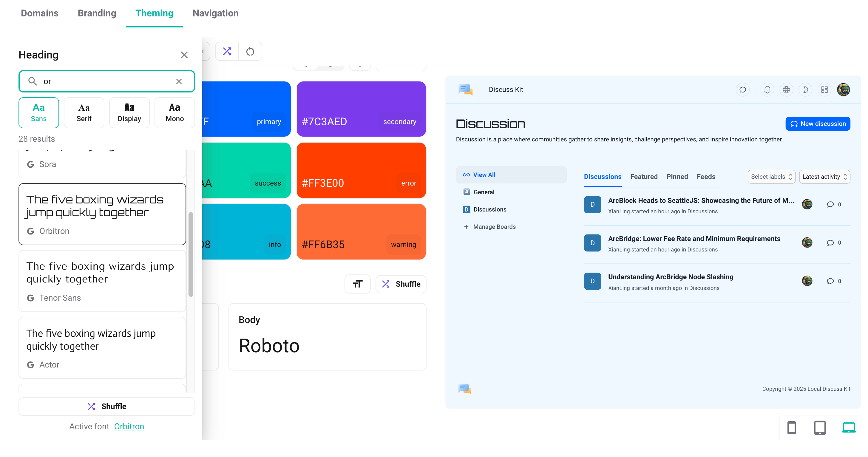Expand the Latest activity sort dropdown
The image size is (868, 457).
tap(824, 177)
